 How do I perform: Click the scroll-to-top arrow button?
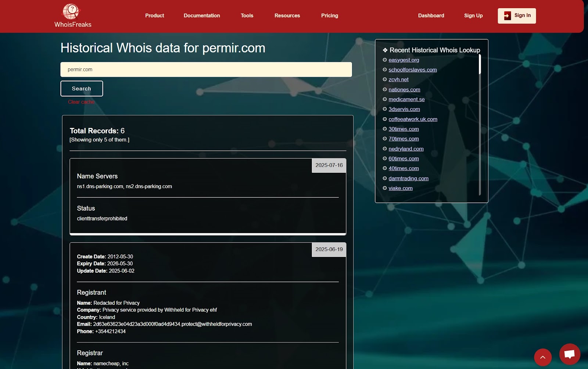(542, 357)
